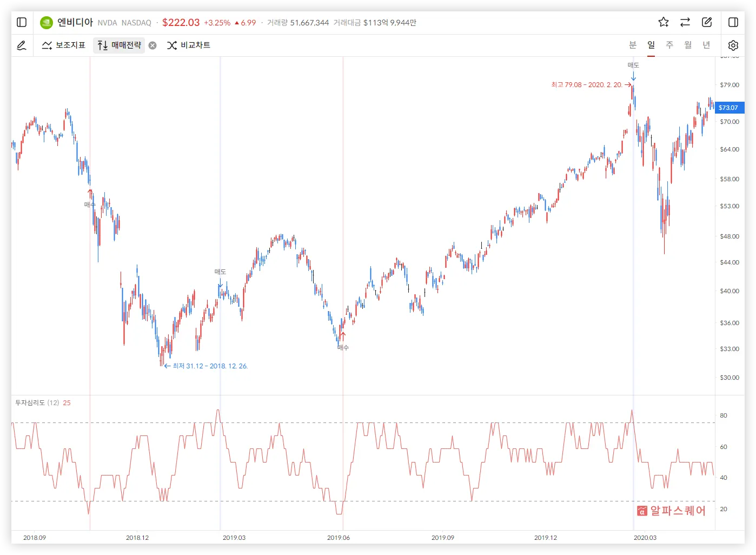This screenshot has width=756, height=555.
Task: Add stock to favorites with star icon
Action: click(664, 22)
